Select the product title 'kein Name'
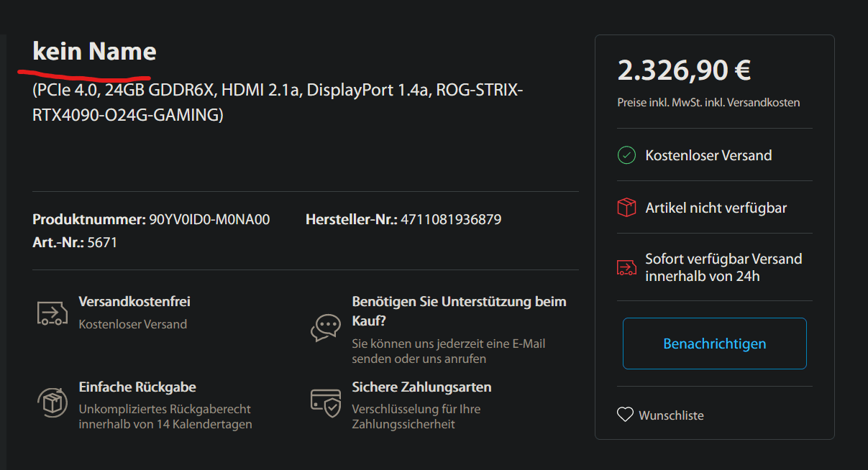This screenshot has width=868, height=470. pyautogui.click(x=94, y=52)
